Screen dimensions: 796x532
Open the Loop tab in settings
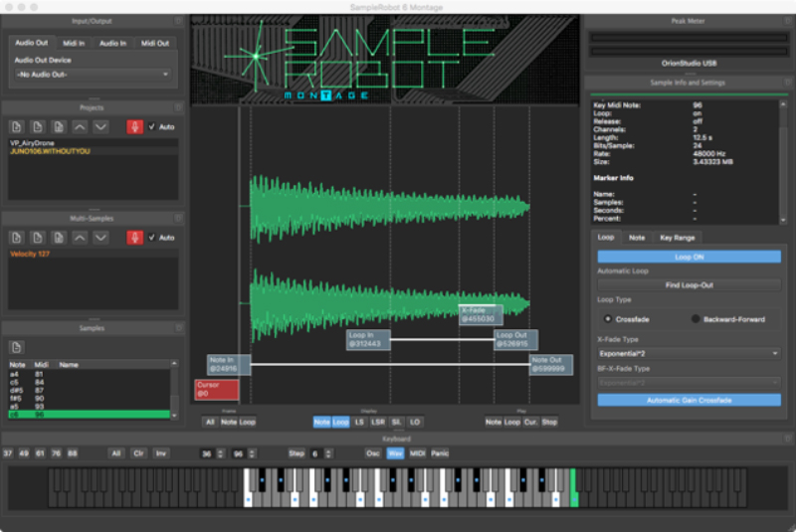[606, 238]
